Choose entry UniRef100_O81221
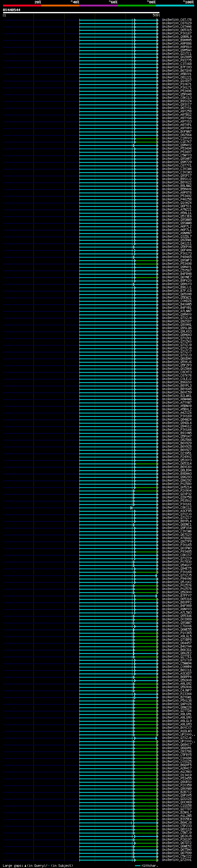 tap(177, 77)
